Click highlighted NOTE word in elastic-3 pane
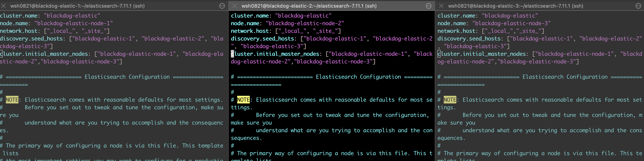 point(450,100)
